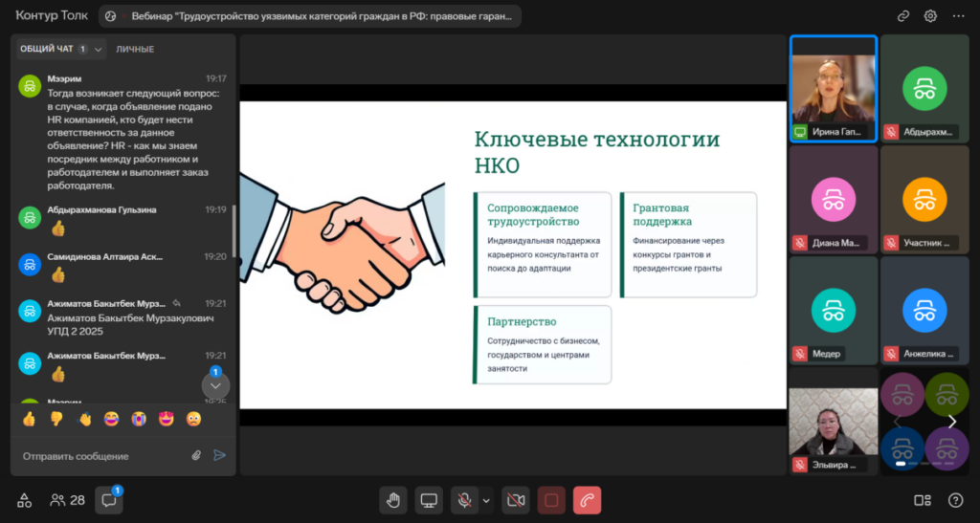Send the thumbs up emoji reaction

point(29,419)
